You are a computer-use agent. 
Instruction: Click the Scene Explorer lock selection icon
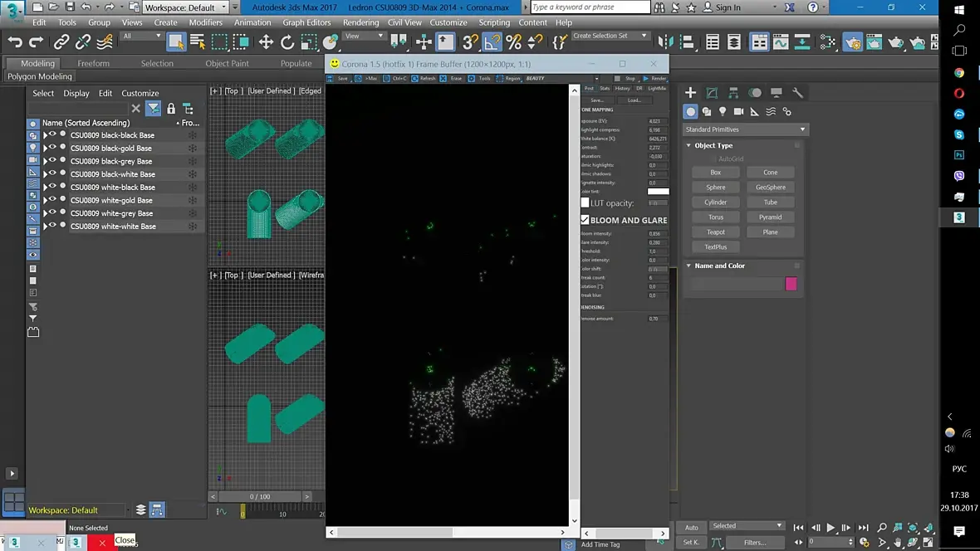[x=171, y=109]
